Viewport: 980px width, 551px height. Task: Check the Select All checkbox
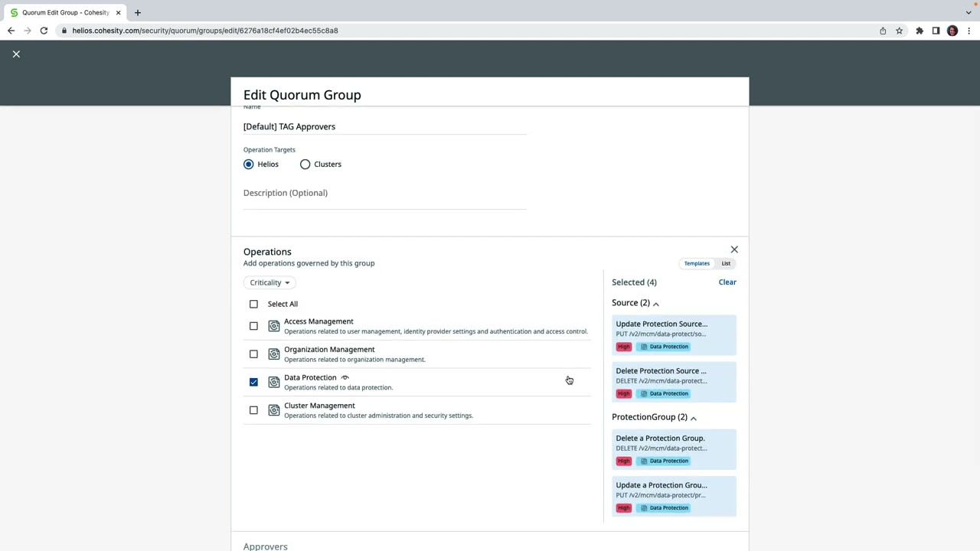coord(253,304)
